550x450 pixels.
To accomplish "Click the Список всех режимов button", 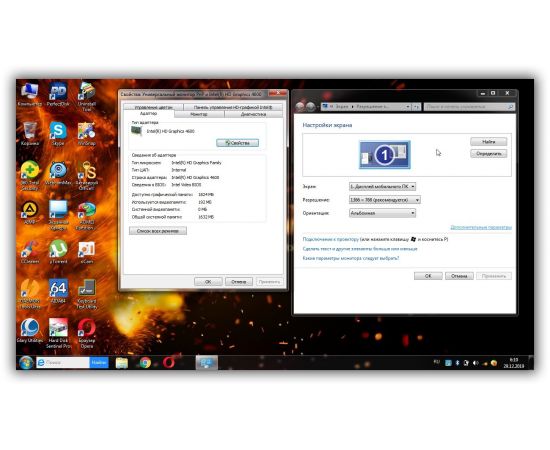I will [158, 231].
